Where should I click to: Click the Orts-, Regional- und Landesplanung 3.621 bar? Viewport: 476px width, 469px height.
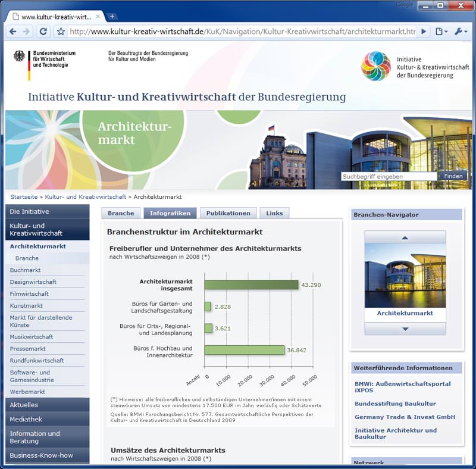[x=208, y=329]
